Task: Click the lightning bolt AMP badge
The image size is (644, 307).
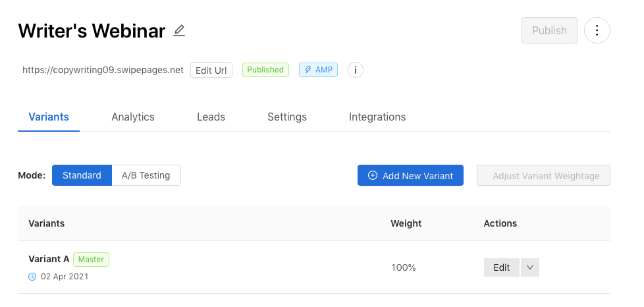Action: (318, 70)
